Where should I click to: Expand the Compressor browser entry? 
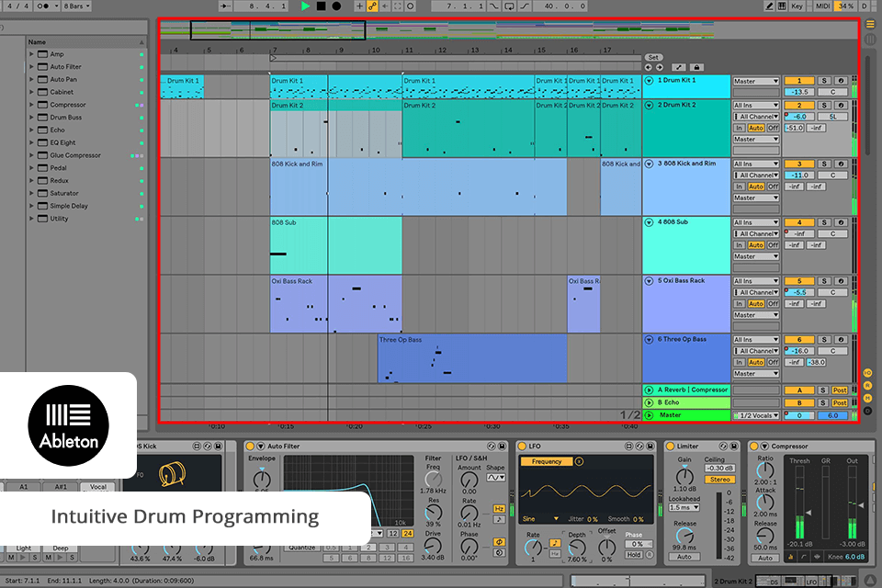click(x=31, y=105)
